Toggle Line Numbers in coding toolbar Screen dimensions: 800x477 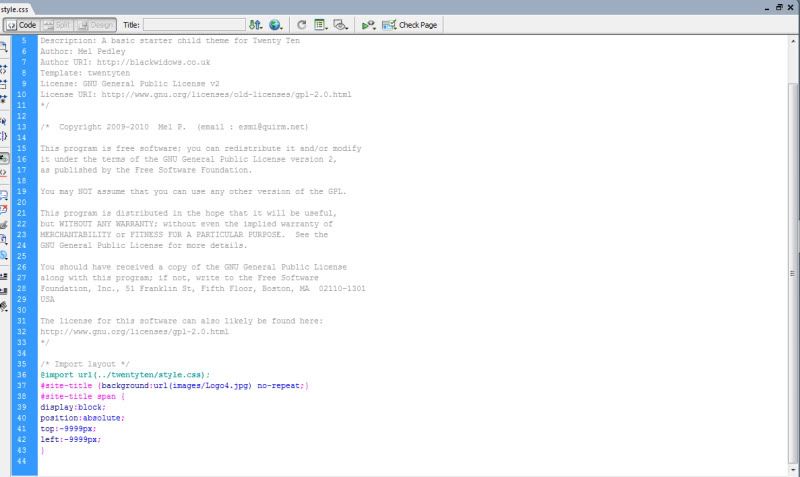(x=5, y=156)
